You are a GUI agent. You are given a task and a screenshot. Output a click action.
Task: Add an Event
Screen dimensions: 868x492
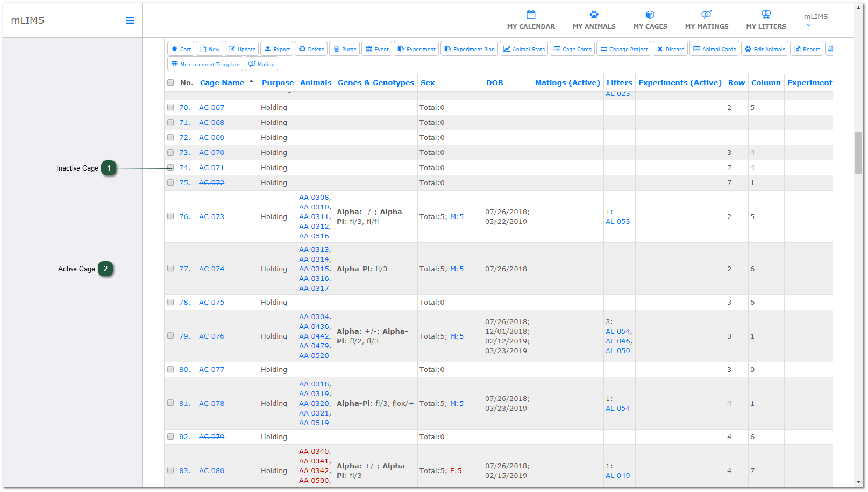[x=377, y=49]
